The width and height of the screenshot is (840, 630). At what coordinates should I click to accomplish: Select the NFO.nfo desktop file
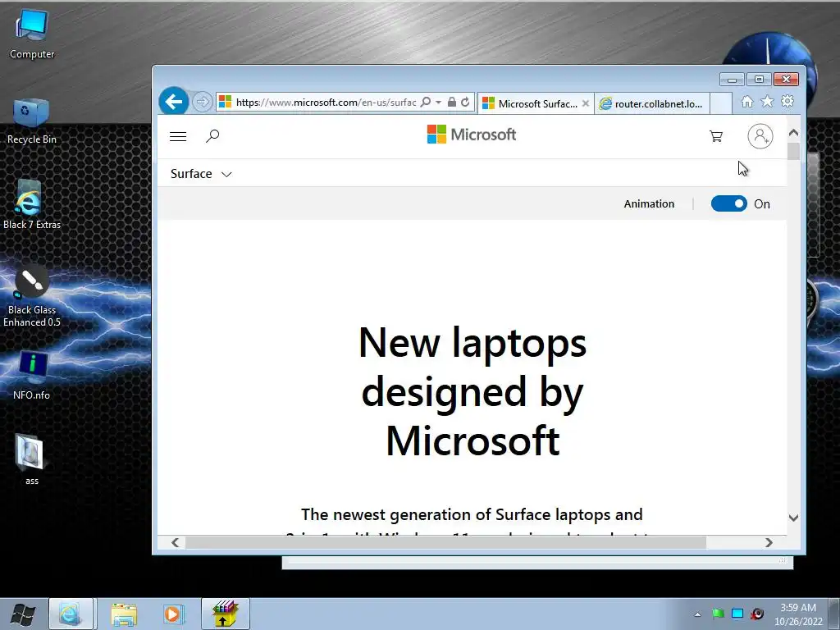pyautogui.click(x=32, y=376)
